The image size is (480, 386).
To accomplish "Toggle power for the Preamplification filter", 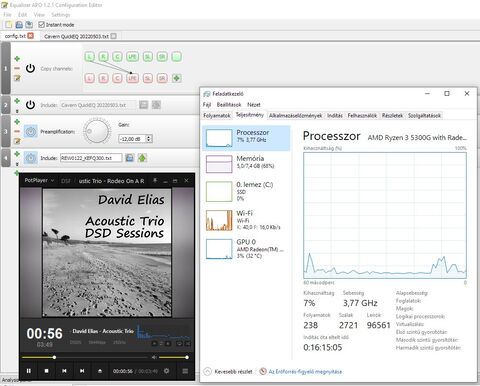I will tap(31, 131).
